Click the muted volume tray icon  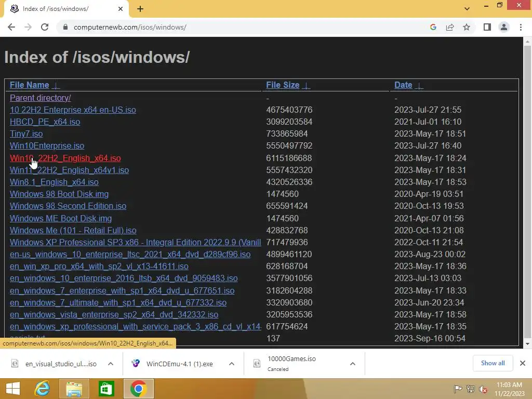tap(483, 389)
